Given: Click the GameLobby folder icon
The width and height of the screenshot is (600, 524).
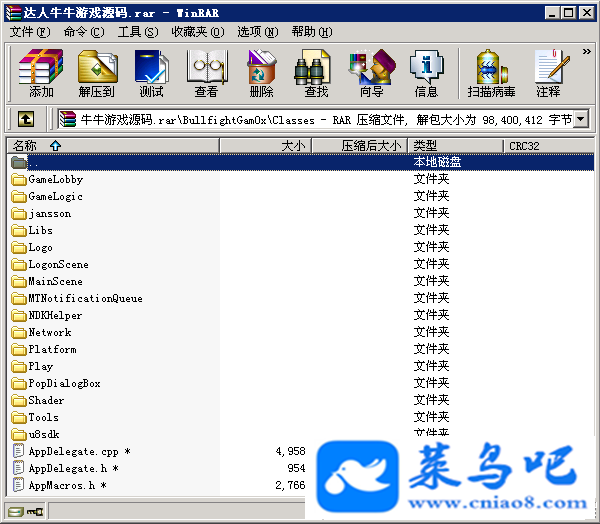Looking at the screenshot, I should 19,180.
